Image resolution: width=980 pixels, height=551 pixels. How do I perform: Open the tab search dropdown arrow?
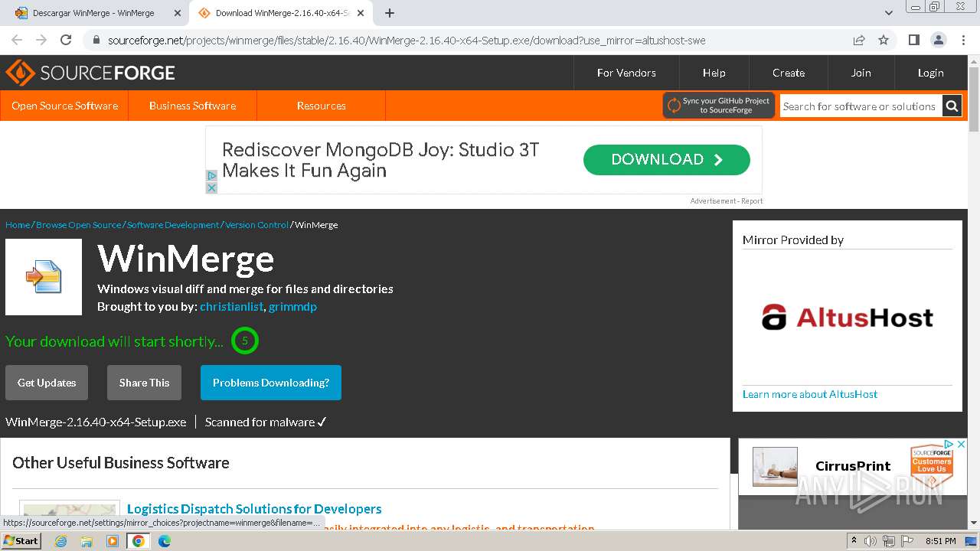[x=888, y=13]
